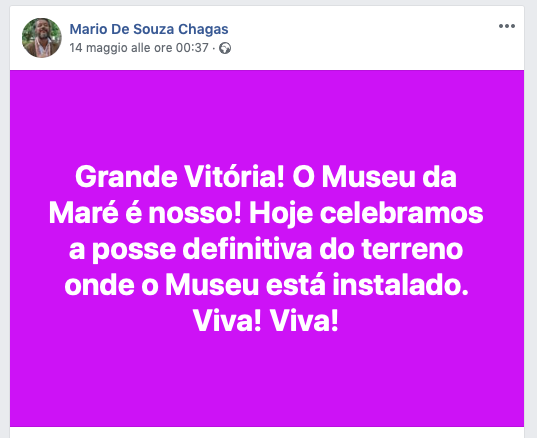Click the 'Museu da' words on first line

point(389,177)
